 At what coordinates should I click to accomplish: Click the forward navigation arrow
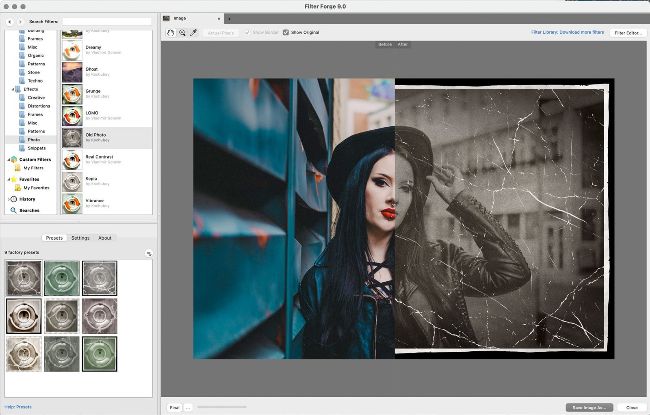pos(20,20)
